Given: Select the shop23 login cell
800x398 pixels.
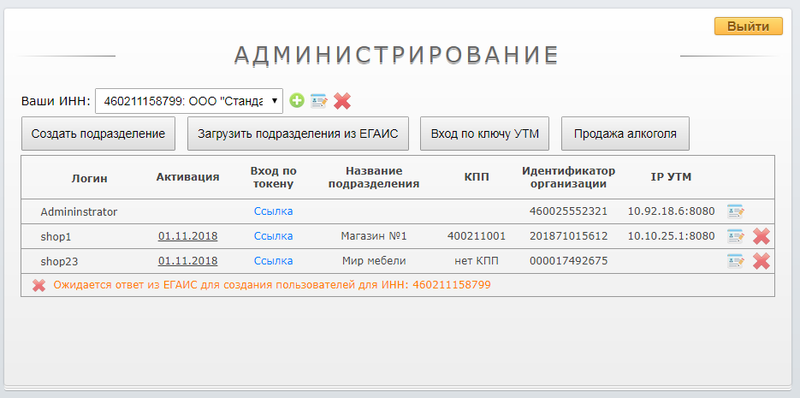Looking at the screenshot, I should [59, 261].
